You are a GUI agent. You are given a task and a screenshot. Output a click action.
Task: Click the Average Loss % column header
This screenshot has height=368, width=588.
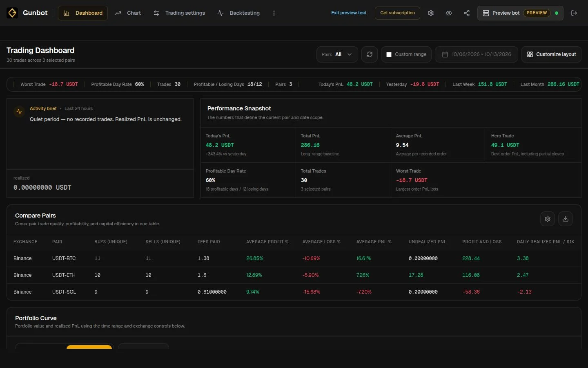(x=321, y=242)
